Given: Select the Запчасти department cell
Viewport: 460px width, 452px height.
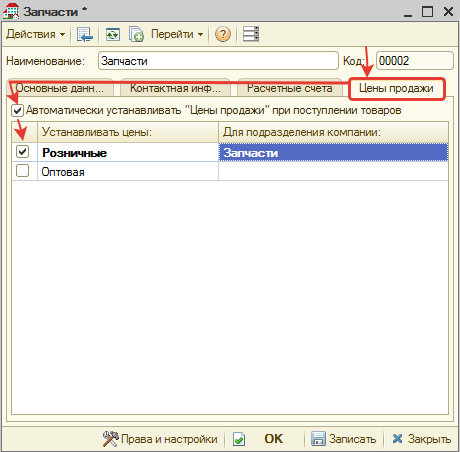Looking at the screenshot, I should click(333, 153).
